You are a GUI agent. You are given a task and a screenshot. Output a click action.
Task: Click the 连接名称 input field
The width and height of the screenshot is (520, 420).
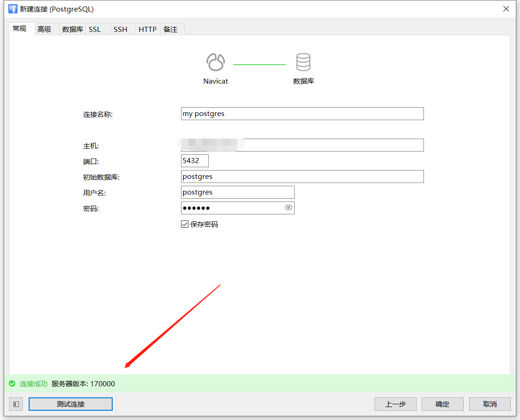coord(302,114)
